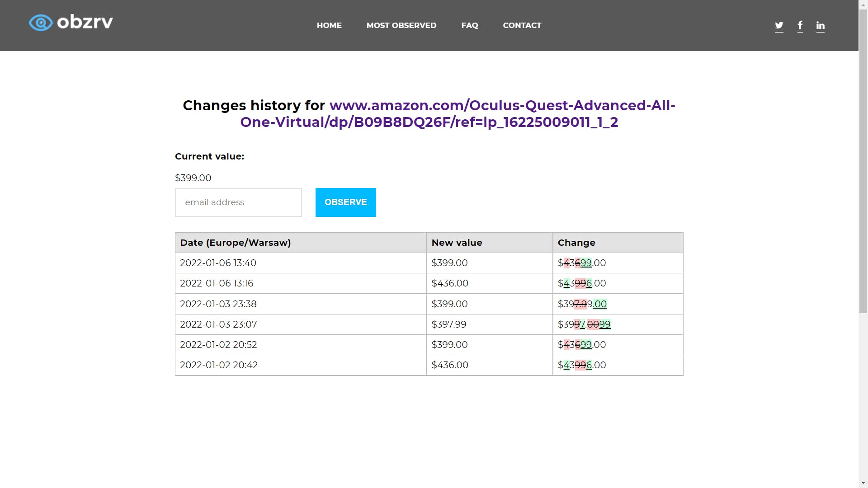
Task: Focus the email address field
Action: pyautogui.click(x=238, y=202)
